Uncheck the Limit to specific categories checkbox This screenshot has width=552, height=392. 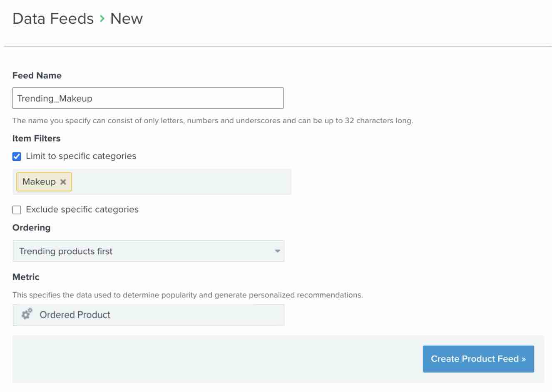(x=17, y=156)
